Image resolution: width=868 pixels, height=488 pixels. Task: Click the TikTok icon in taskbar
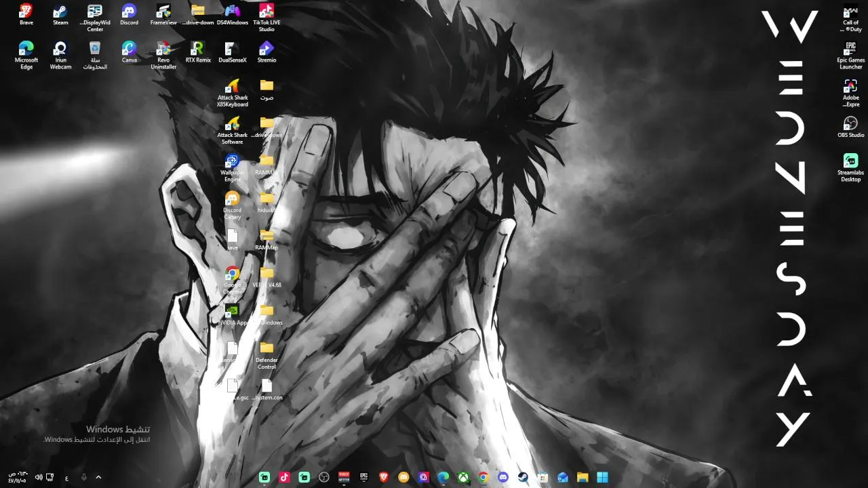(284, 477)
